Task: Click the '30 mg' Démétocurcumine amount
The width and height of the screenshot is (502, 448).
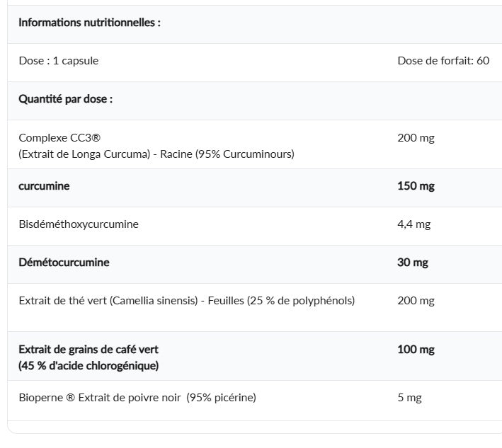Action: [x=413, y=263]
